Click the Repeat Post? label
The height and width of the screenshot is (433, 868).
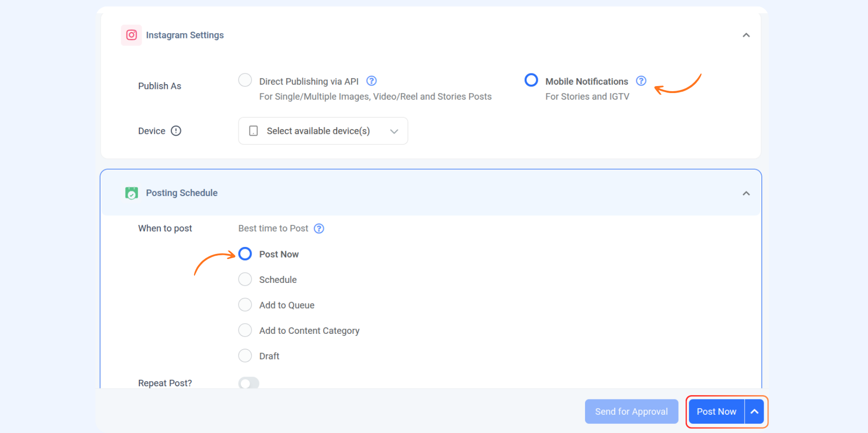[x=165, y=383]
